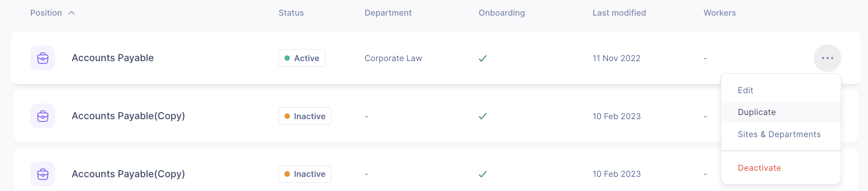This screenshot has width=868, height=191.
Task: Click the briefcase icon for Accounts Payable
Action: [x=43, y=58]
